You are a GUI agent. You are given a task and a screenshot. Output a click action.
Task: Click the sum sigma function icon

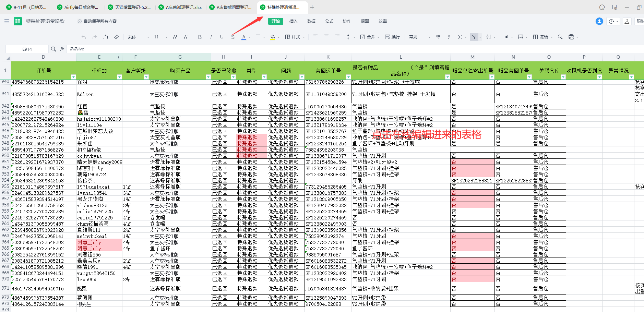click(x=460, y=37)
